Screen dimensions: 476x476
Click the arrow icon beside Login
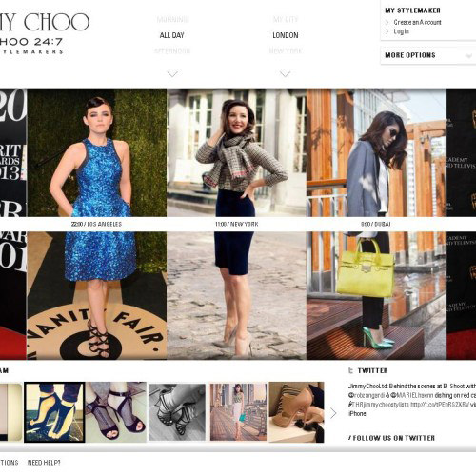point(387,31)
